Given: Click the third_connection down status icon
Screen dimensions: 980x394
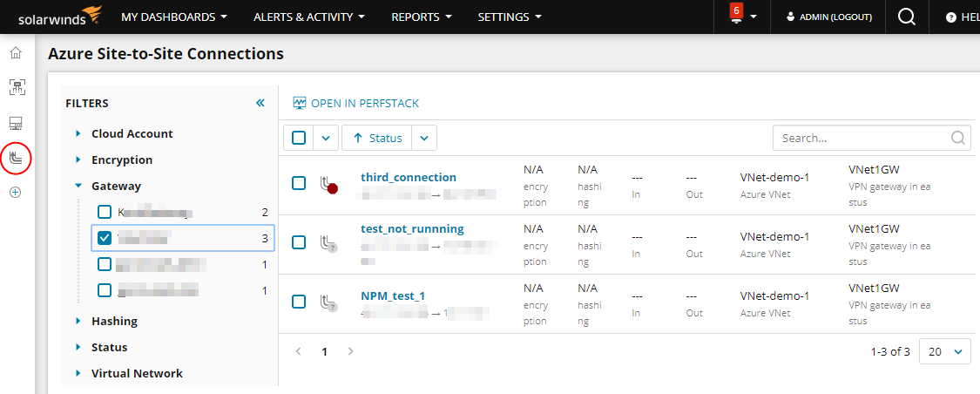Looking at the screenshot, I should click(328, 183).
